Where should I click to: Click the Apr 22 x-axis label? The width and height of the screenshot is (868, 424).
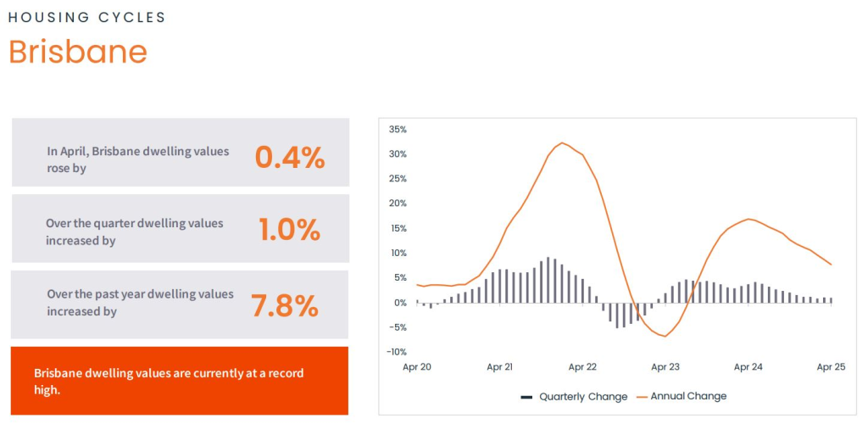[x=582, y=367]
